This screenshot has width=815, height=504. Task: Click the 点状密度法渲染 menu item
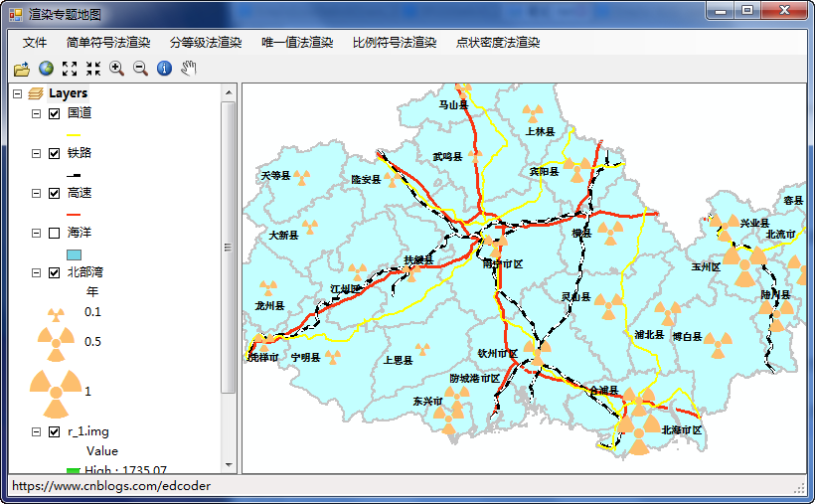[498, 43]
